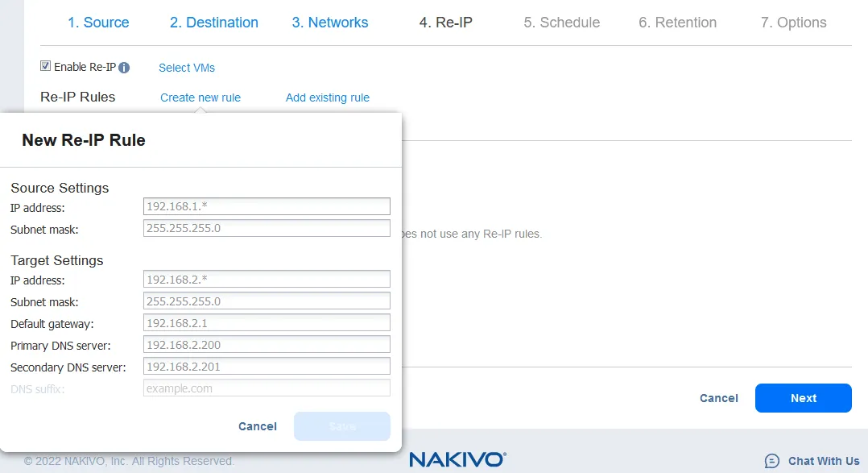Click the Create new rule link
This screenshot has width=868, height=473.
200,98
